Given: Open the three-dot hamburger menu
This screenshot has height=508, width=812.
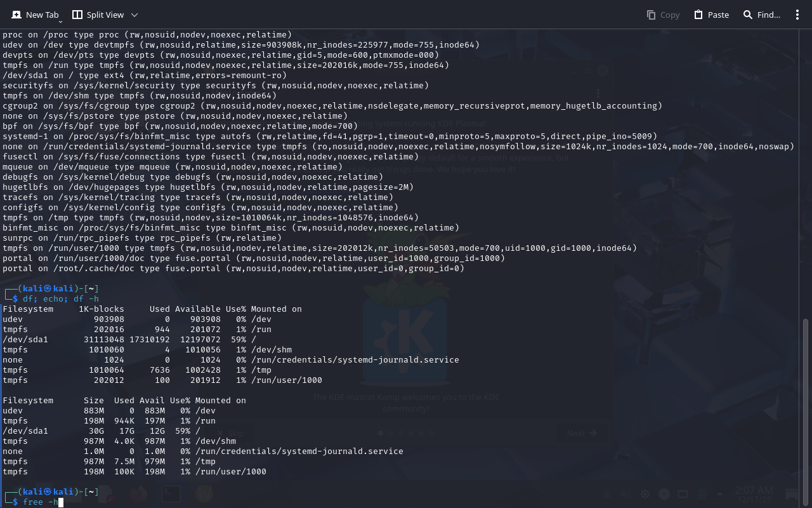Looking at the screenshot, I should tap(797, 15).
